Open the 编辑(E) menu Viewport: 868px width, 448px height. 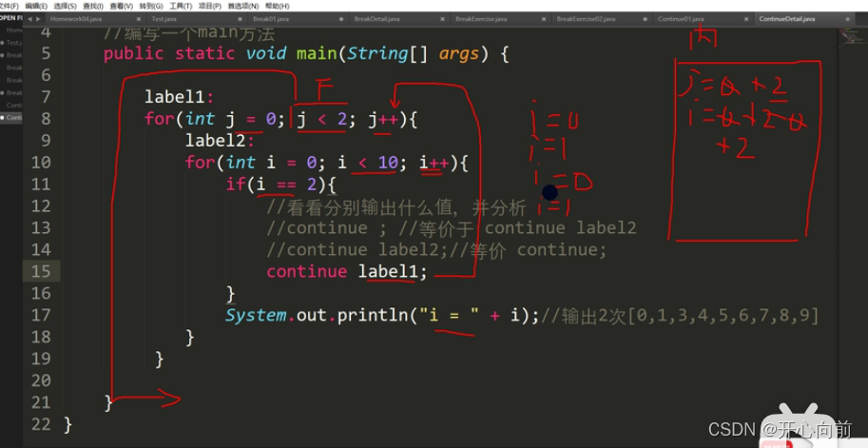click(36, 6)
